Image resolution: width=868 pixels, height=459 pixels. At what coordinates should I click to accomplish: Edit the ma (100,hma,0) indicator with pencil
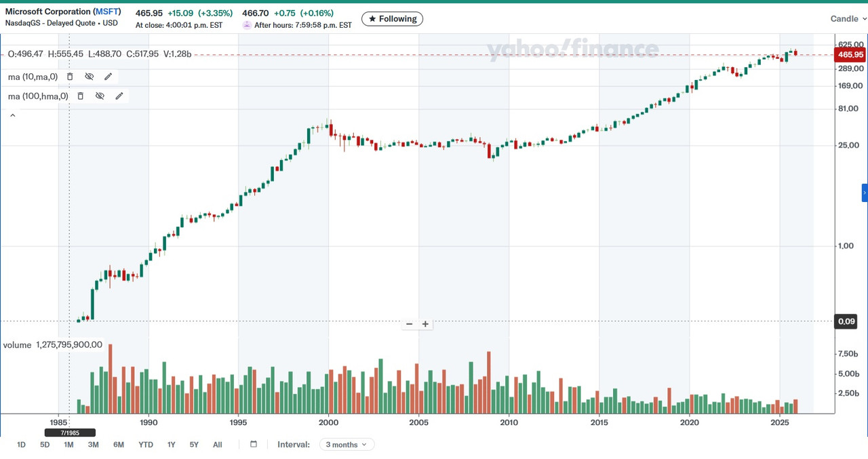[119, 96]
